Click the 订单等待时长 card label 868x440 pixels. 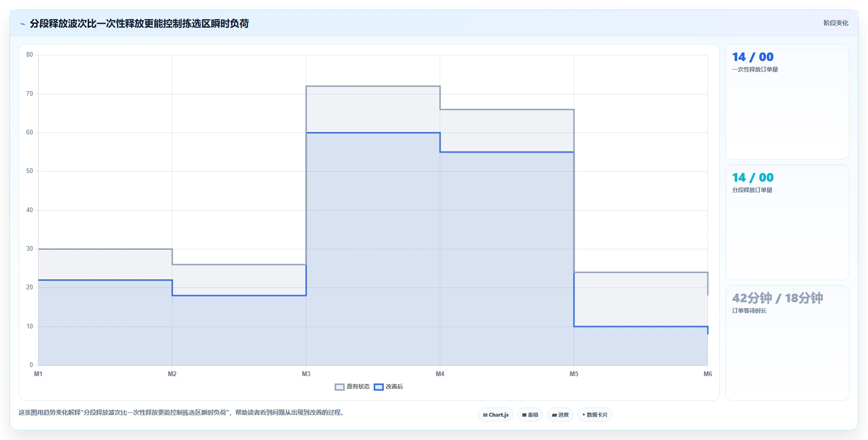click(x=749, y=311)
